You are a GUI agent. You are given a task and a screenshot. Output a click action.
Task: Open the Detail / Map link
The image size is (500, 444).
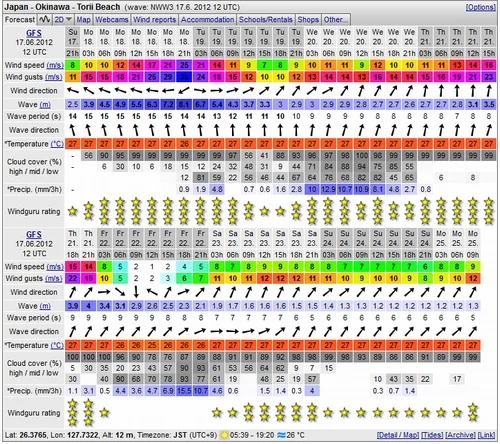click(x=398, y=435)
